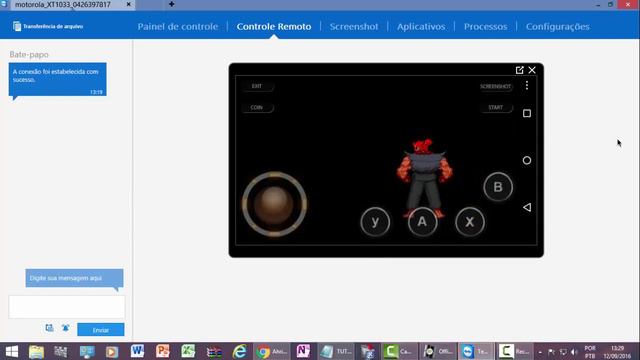Switch to the TUT... taskbar window
640x360 pixels.
coord(336,351)
